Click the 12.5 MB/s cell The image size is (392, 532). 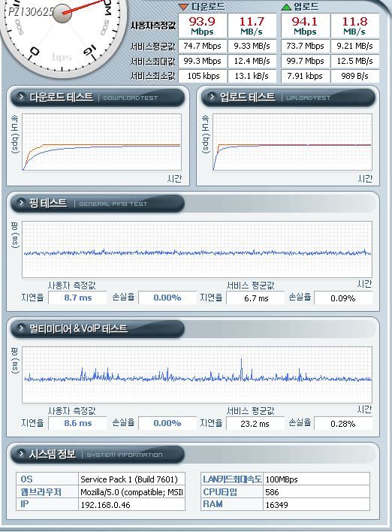point(354,61)
